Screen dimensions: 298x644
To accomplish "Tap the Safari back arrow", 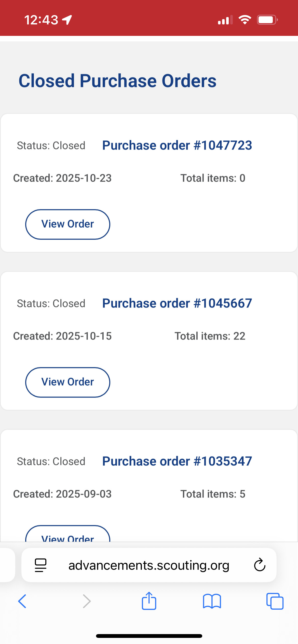I will tap(22, 601).
